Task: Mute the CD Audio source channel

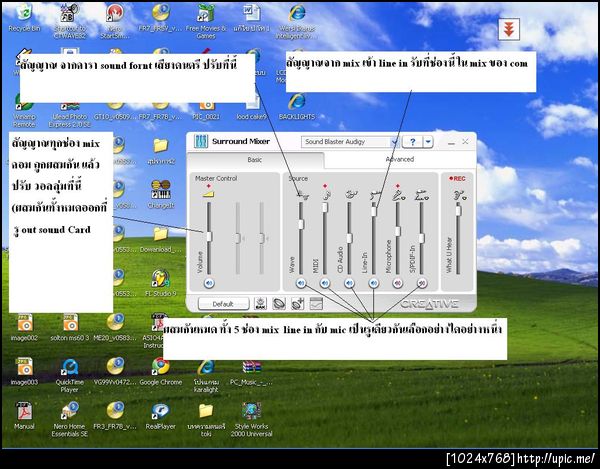Action: [349, 283]
